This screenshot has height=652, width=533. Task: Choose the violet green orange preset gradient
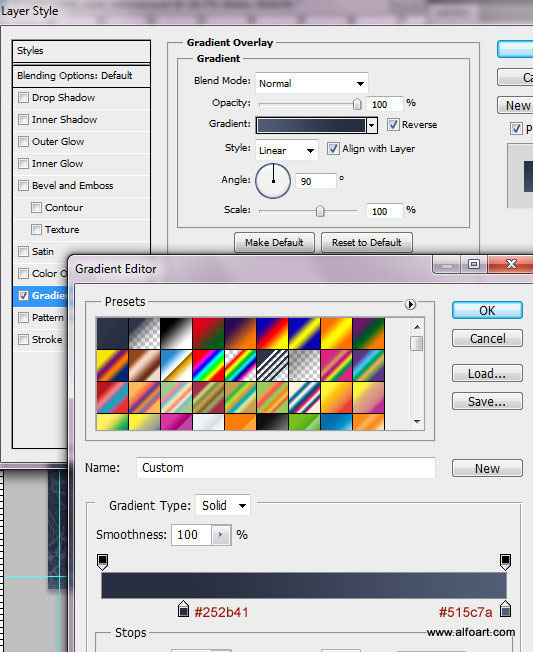coord(368,333)
